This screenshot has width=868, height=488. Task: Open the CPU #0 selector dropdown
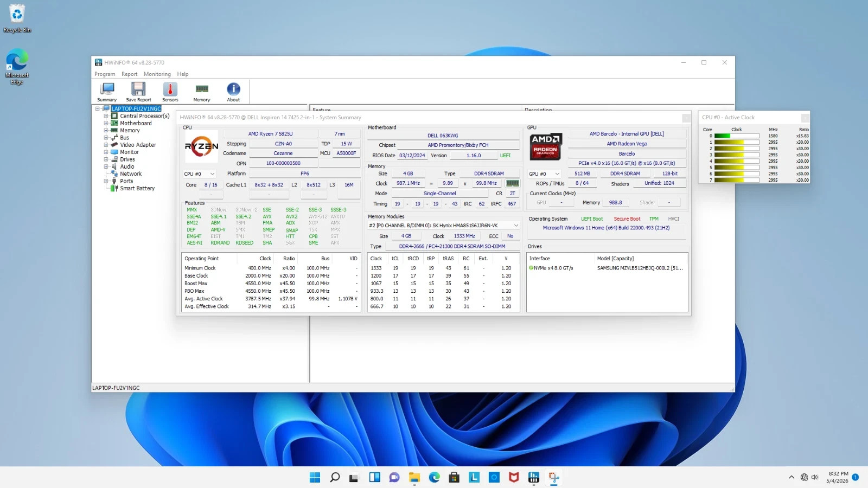(200, 174)
